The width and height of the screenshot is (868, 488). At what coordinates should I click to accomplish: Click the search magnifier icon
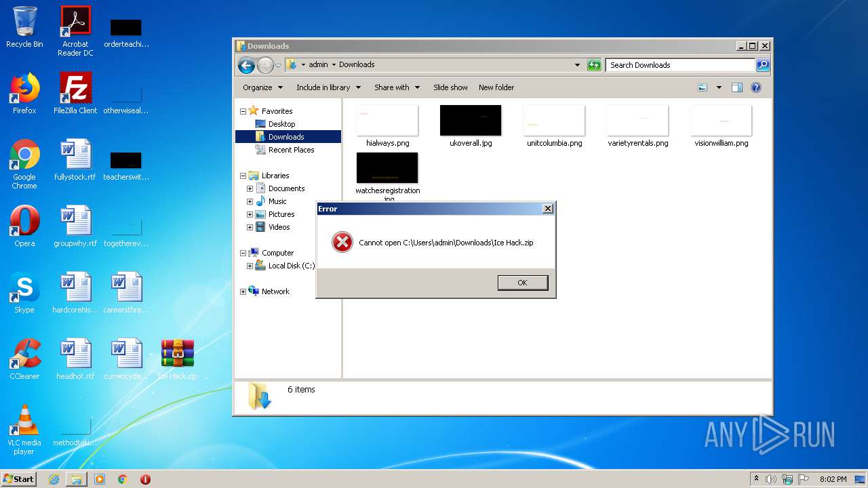[763, 65]
